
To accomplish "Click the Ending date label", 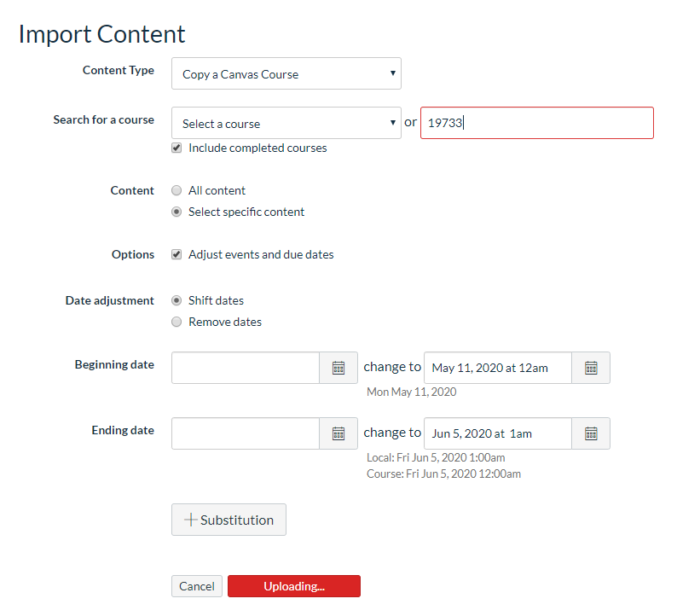I will 123,430.
